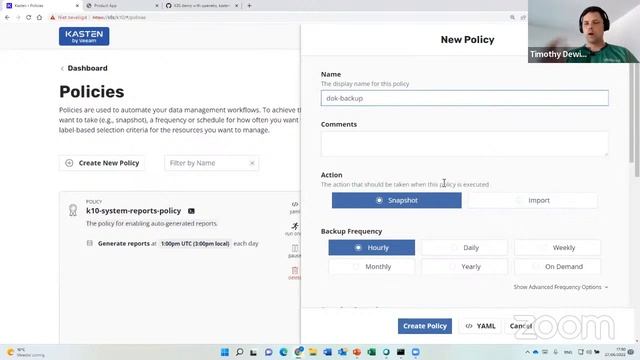Click the taskbar clock and date
640x360 pixels.
(615, 352)
